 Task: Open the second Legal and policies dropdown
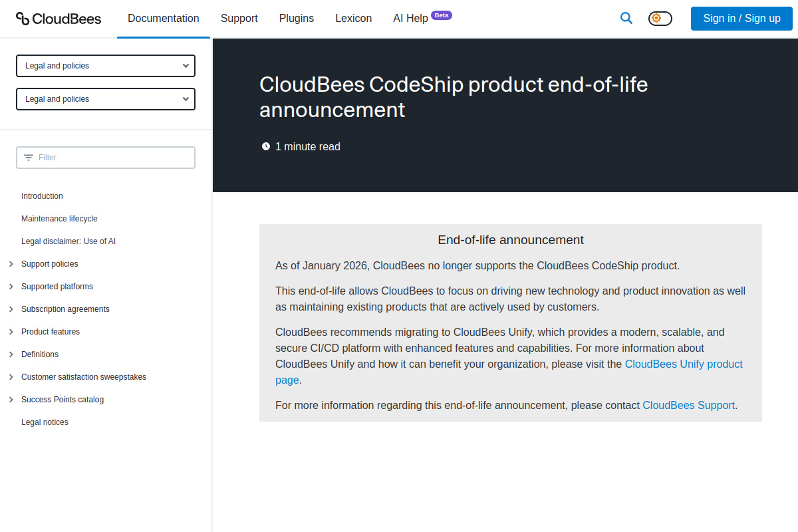106,99
